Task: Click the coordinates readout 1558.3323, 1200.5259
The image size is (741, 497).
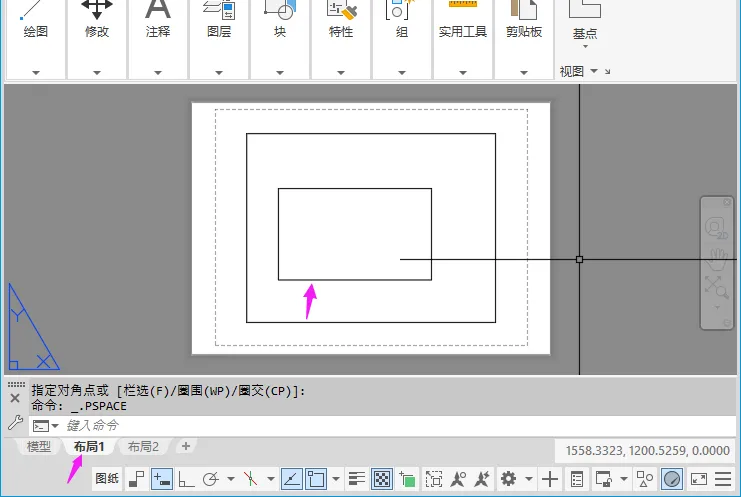Action: [647, 451]
